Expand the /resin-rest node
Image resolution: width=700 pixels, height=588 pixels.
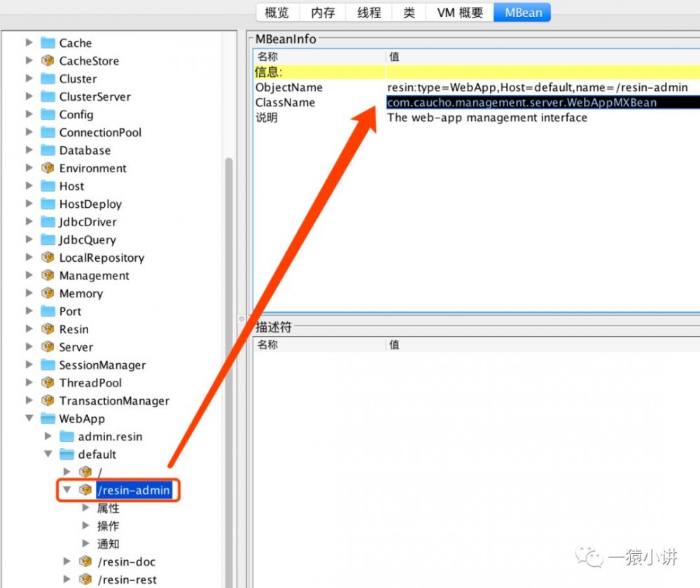67,579
